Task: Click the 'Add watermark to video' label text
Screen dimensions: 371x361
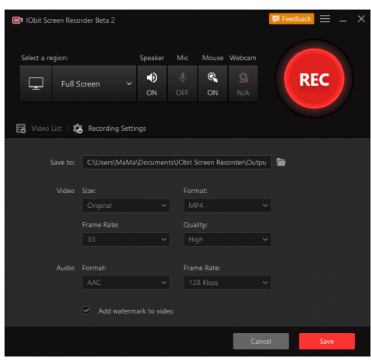Action: (x=136, y=311)
